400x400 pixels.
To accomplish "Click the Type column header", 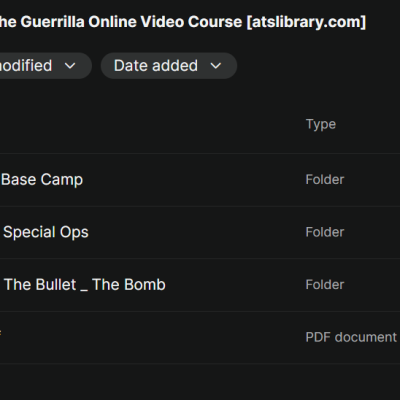I will coord(321,124).
